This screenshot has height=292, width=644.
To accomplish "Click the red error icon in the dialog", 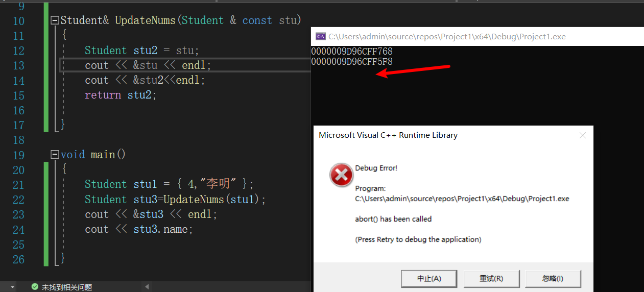I will tap(341, 176).
